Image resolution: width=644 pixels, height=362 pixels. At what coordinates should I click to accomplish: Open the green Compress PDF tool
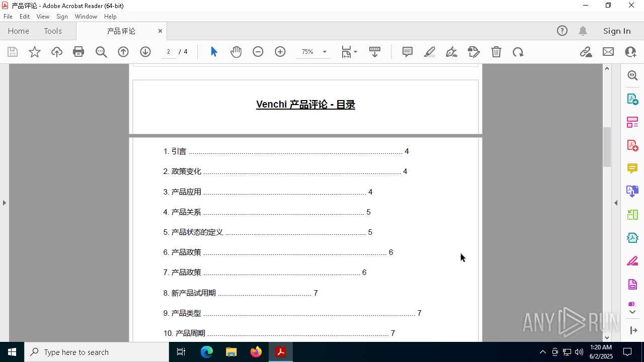pyautogui.click(x=632, y=215)
